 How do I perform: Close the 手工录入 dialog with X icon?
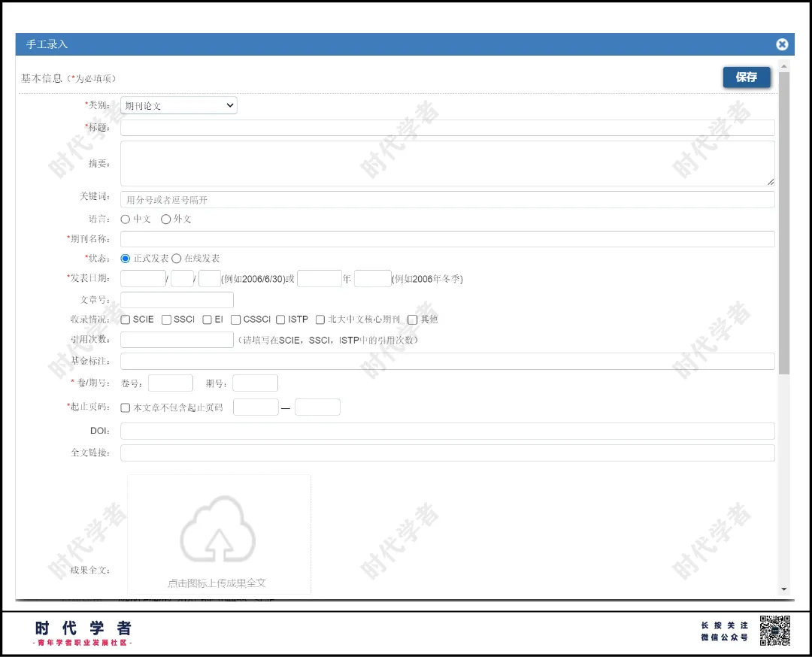[x=782, y=44]
